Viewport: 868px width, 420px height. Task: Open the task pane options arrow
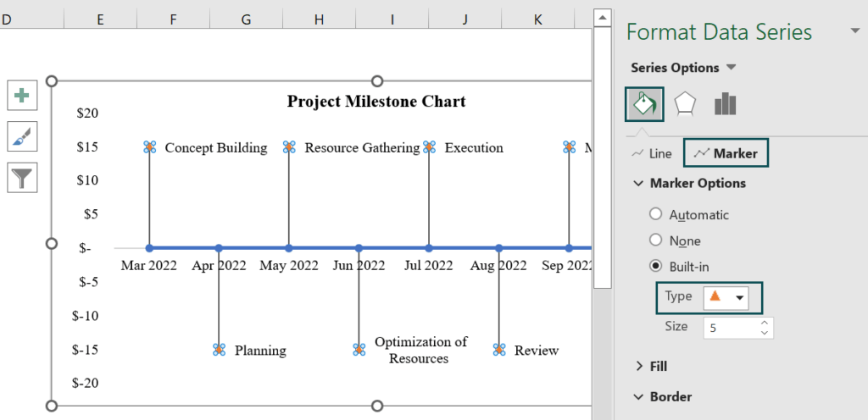tap(854, 31)
